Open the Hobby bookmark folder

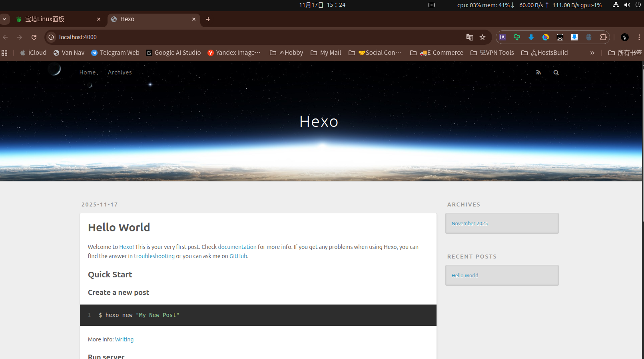coord(287,53)
